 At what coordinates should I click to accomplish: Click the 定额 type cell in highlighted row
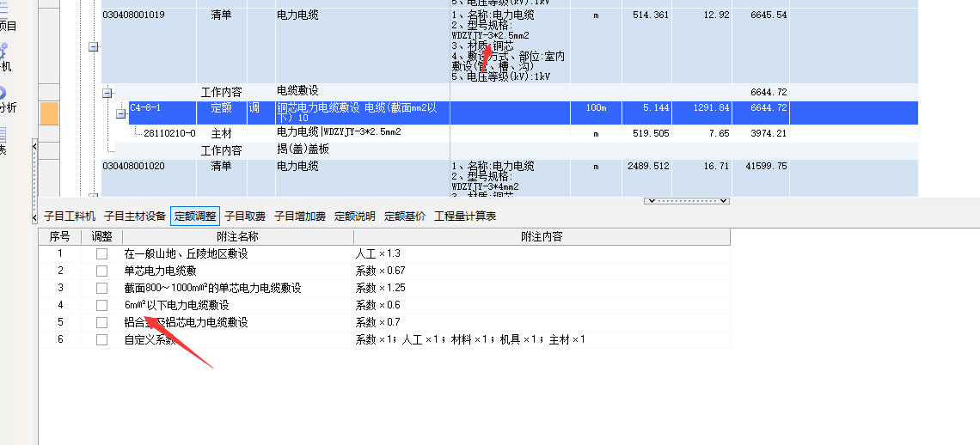(x=221, y=113)
